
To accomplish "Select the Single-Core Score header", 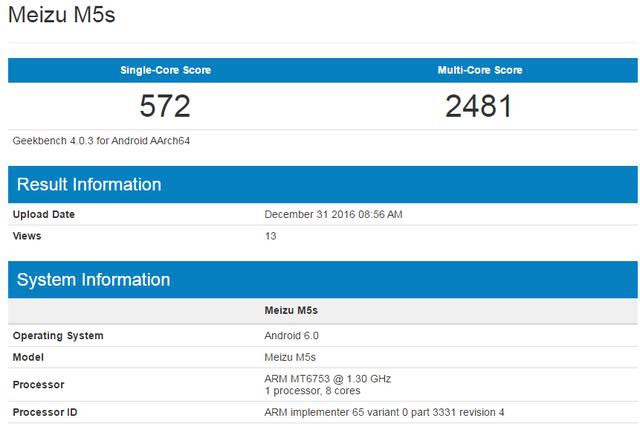I will coord(165,70).
